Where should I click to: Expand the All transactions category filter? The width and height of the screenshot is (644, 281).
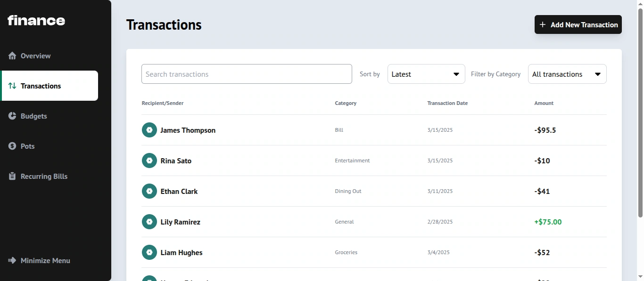(567, 74)
